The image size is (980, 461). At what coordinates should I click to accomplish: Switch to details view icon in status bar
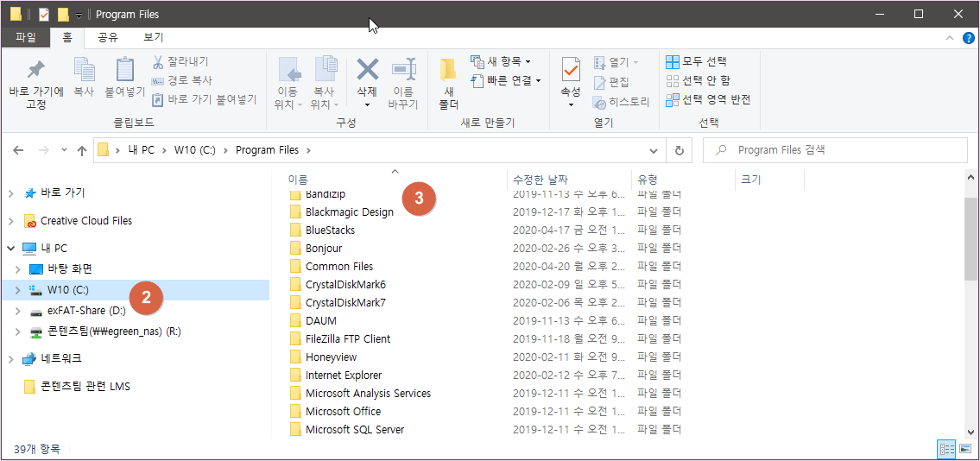coord(947,449)
